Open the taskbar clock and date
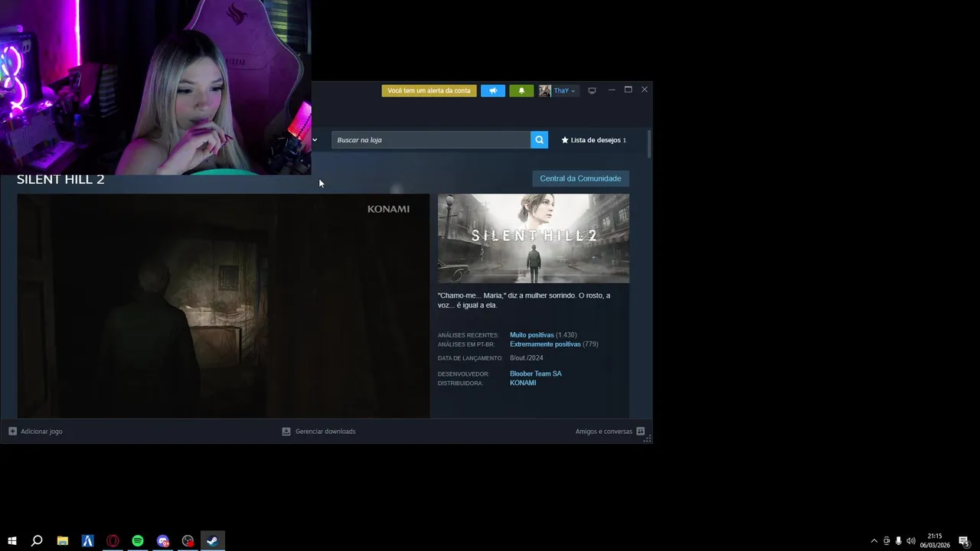This screenshot has height=551, width=980. pyautogui.click(x=935, y=541)
